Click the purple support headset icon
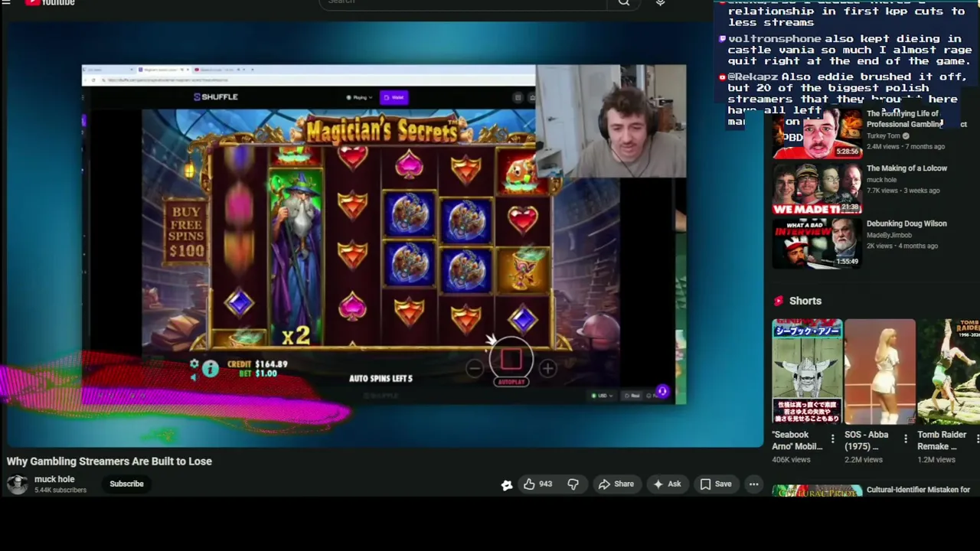Image resolution: width=980 pixels, height=551 pixels. point(662,392)
